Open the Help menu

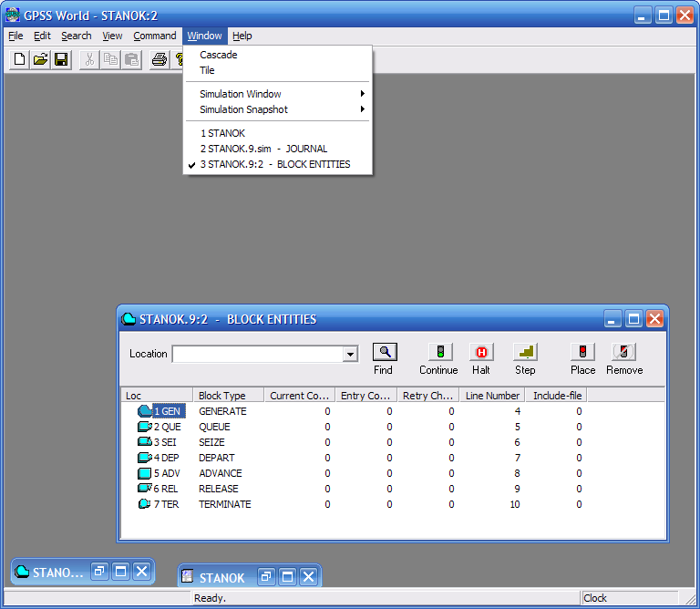pos(242,36)
